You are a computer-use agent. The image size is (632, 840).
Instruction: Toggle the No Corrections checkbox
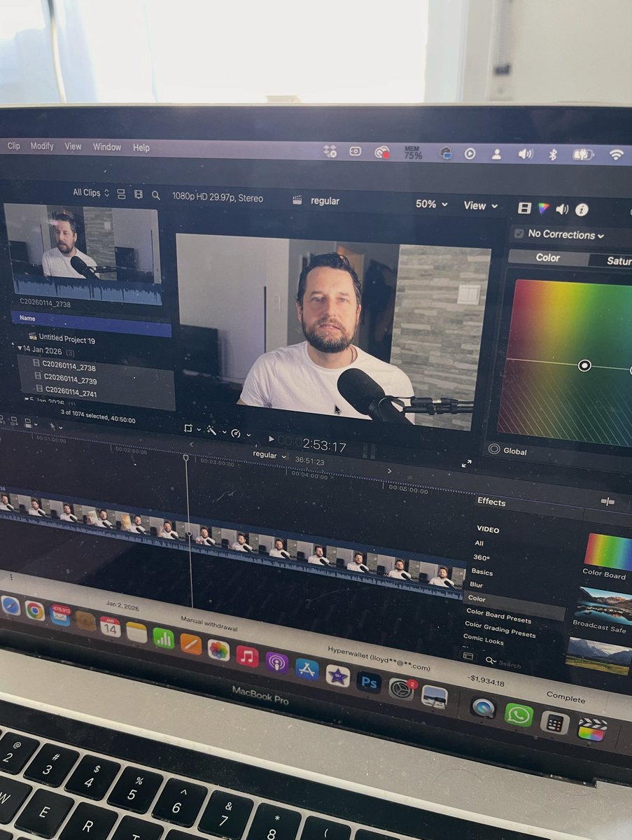(x=519, y=233)
